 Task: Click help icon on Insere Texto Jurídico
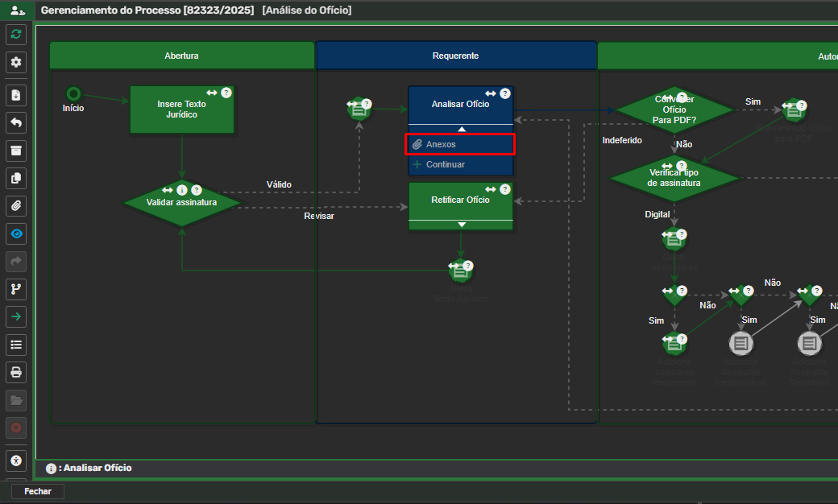(x=226, y=93)
